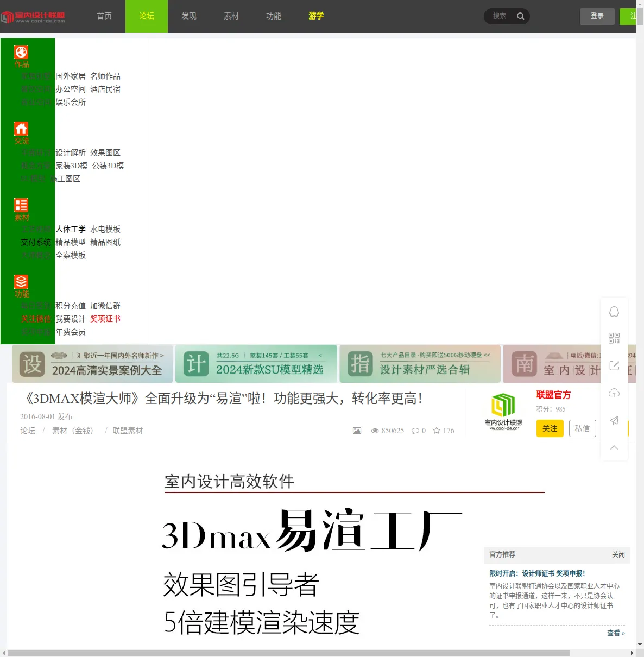Image resolution: width=644 pixels, height=657 pixels.
Task: Open the 酒店民宿 category link
Action: pyautogui.click(x=105, y=89)
